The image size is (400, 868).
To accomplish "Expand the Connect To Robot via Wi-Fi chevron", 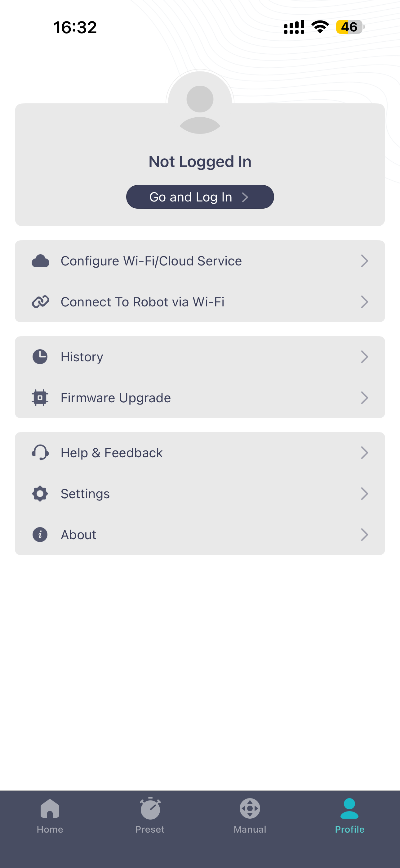I will [x=364, y=302].
